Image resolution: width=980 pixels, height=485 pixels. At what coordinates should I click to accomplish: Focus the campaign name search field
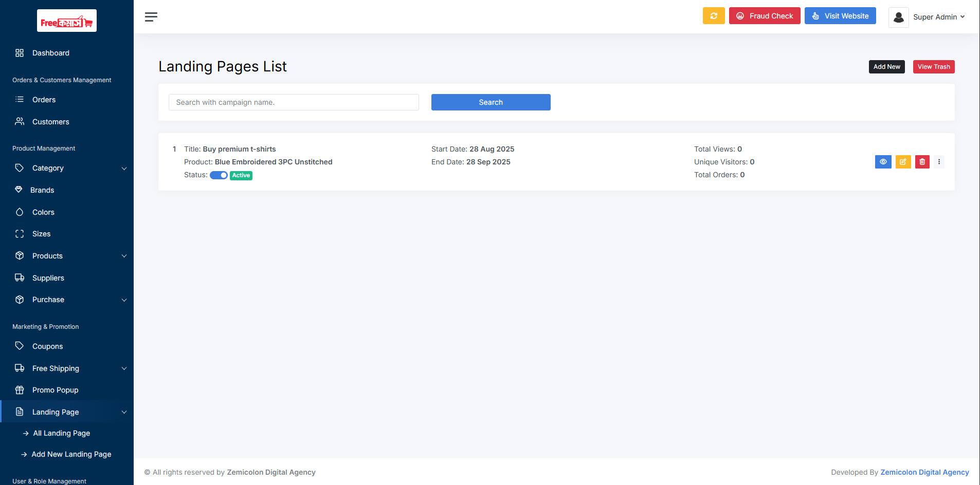coord(294,102)
